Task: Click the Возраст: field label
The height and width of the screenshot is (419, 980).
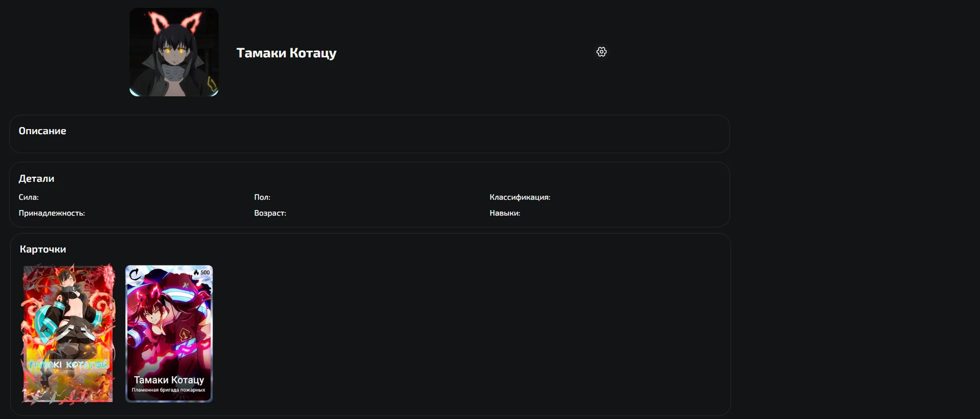Action: [x=270, y=213]
